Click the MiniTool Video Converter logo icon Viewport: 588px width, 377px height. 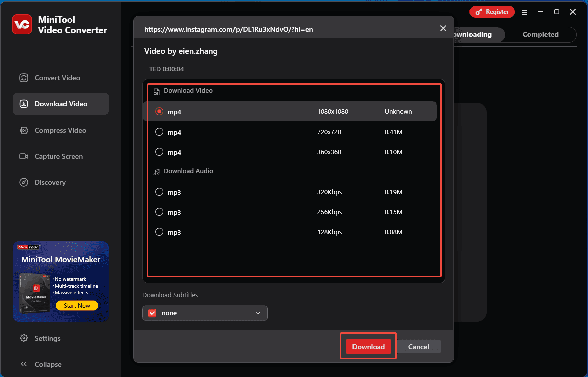[x=22, y=24]
